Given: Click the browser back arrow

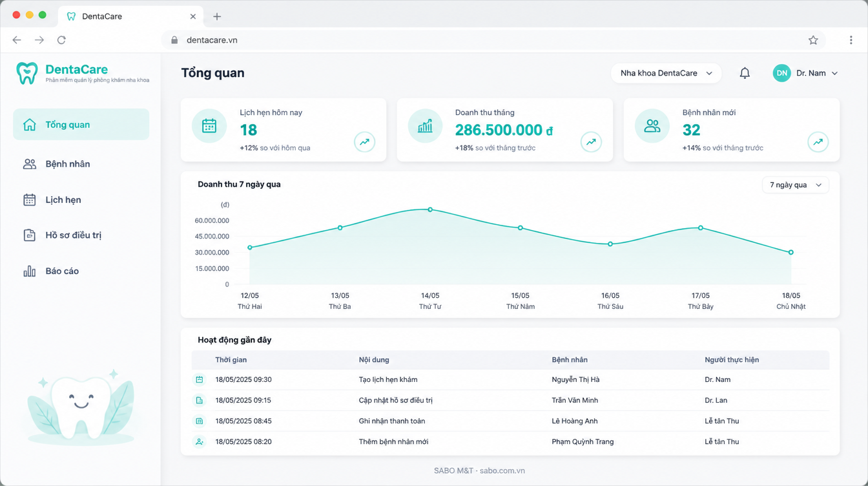Looking at the screenshot, I should [x=17, y=40].
